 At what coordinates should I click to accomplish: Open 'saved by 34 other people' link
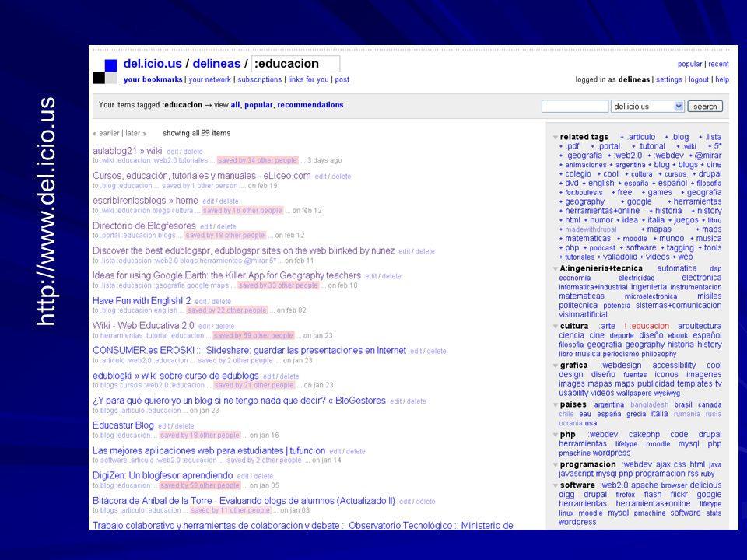coord(258,160)
